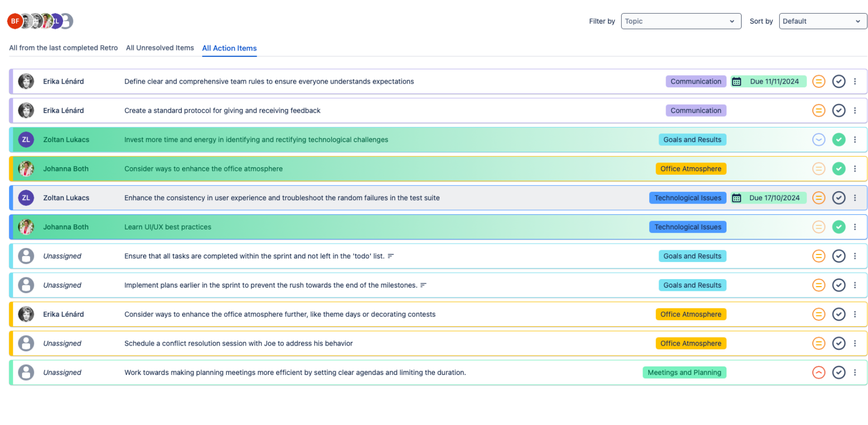This screenshot has width=868, height=425.
Task: Open the Filter by Topic dropdown
Action: coord(681,21)
